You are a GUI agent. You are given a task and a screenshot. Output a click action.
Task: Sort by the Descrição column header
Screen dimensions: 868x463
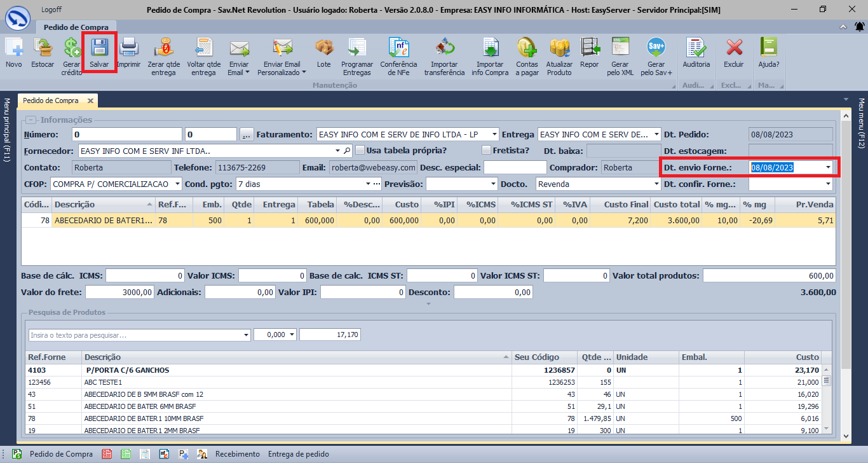click(104, 205)
